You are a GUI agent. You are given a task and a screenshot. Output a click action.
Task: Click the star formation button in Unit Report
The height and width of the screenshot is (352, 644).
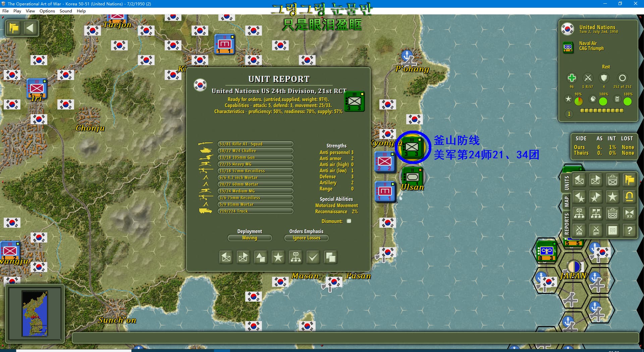(278, 258)
